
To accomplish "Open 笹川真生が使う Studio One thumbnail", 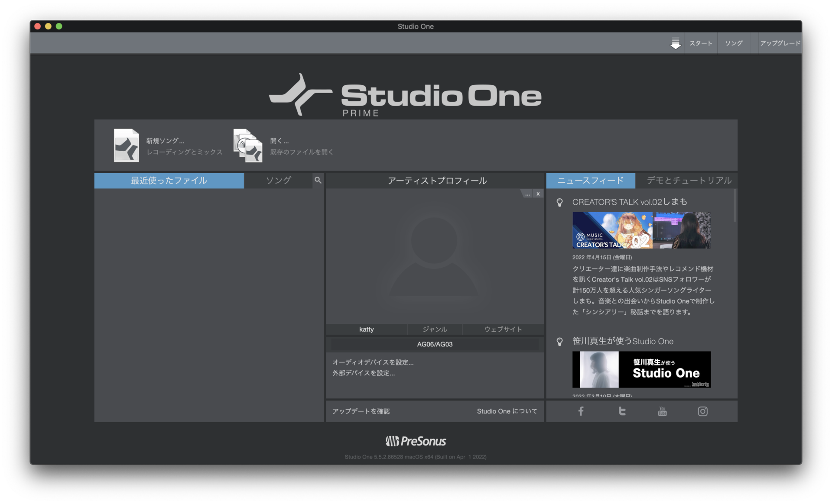I will click(x=641, y=369).
